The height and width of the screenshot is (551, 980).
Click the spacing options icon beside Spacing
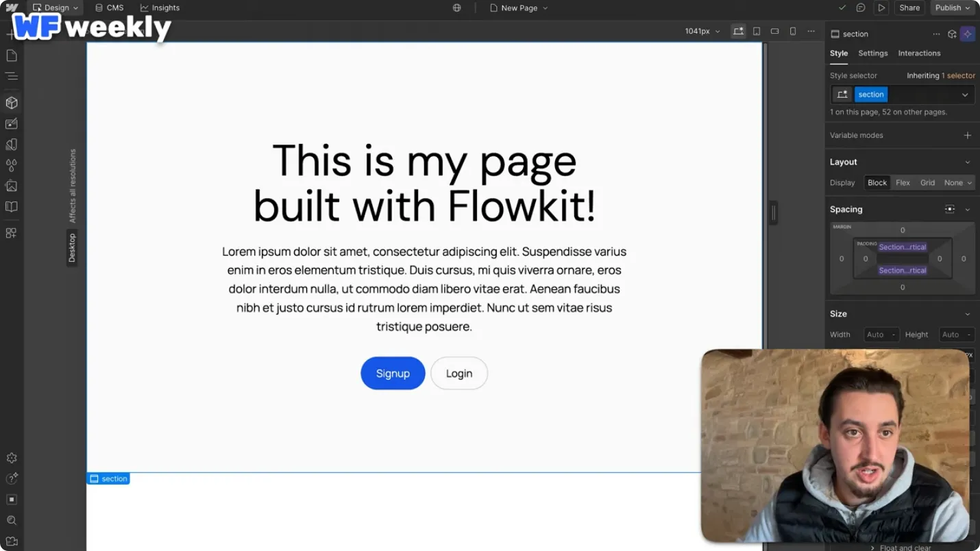[x=950, y=210]
